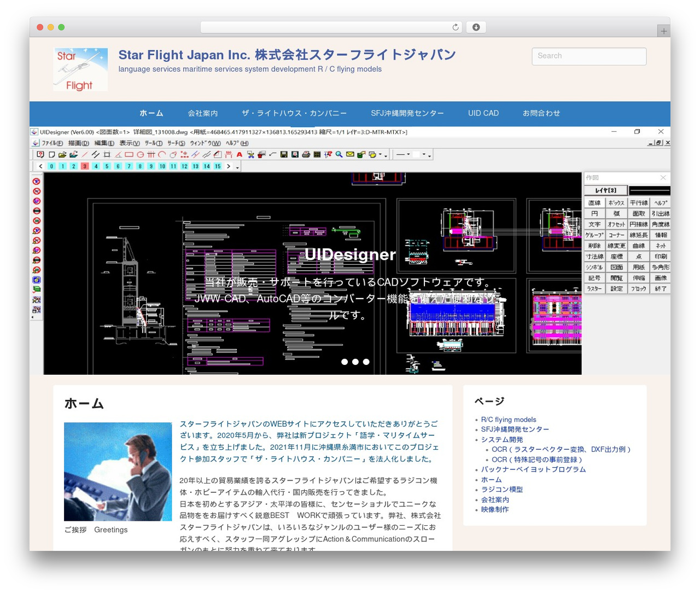
Task: Open the R/C flying models sidebar link
Action: 509,420
